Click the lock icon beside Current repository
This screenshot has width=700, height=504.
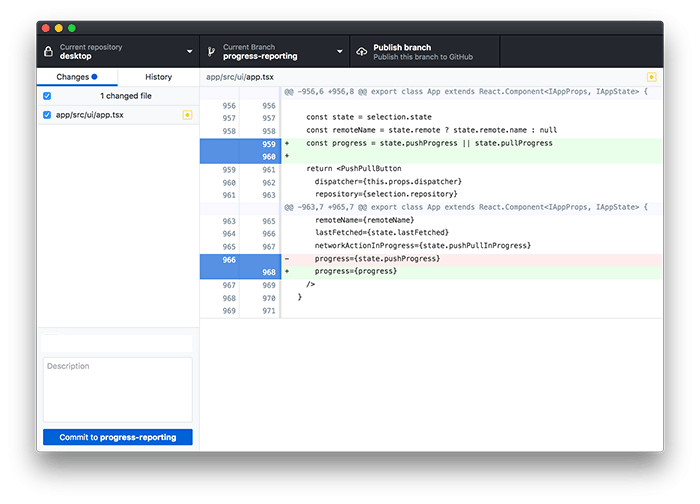[49, 52]
